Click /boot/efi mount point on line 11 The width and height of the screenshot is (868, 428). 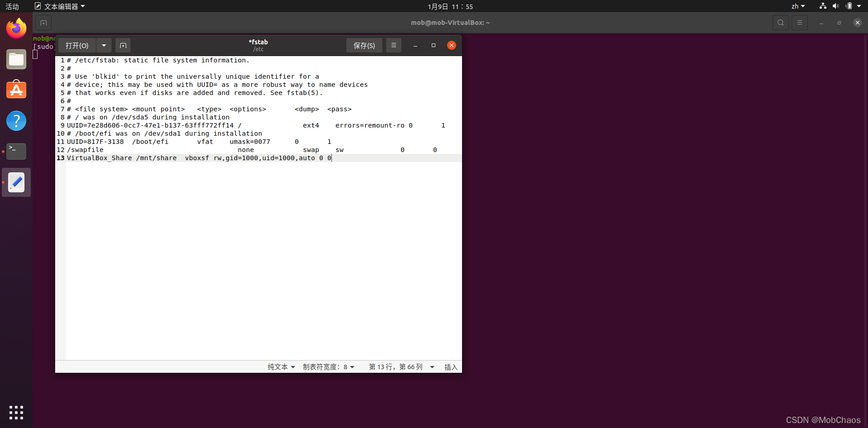150,142
